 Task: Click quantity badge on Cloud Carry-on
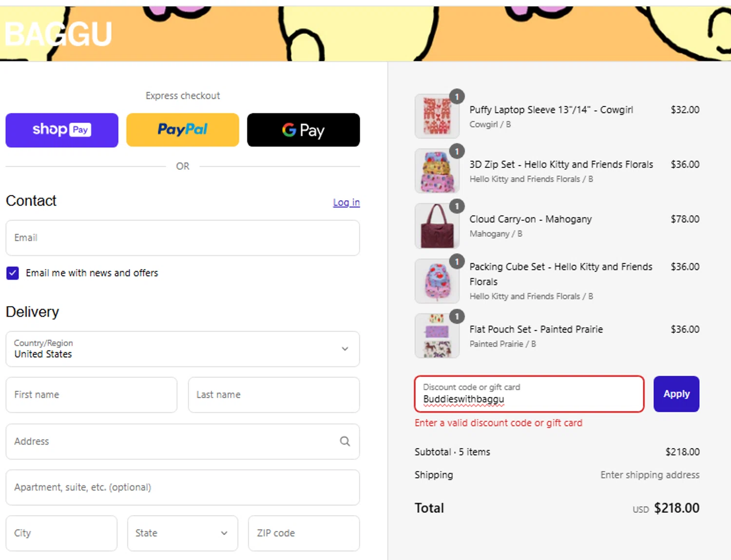[457, 207]
